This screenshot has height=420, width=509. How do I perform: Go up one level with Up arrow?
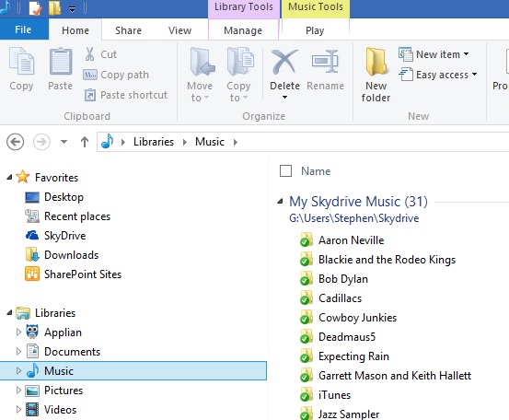(85, 142)
